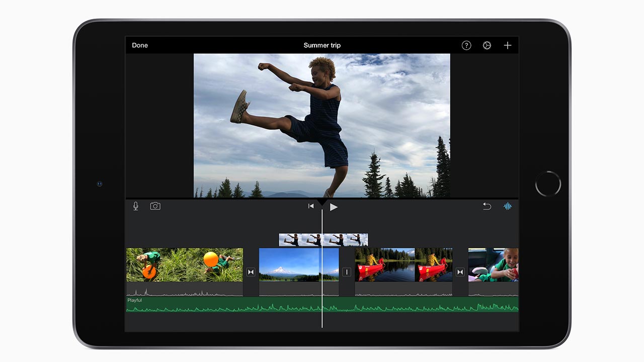Skip to beginning of timeline
The height and width of the screenshot is (362, 644).
click(311, 206)
